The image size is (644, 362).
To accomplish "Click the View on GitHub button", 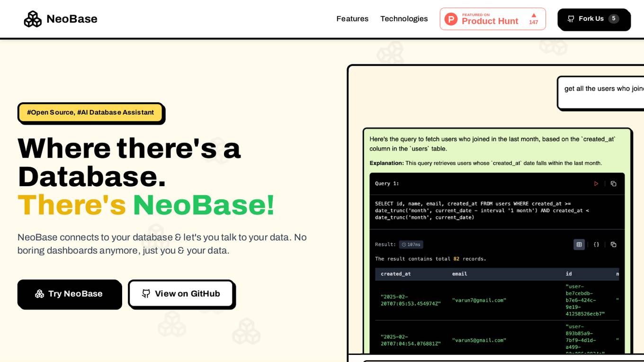I will pos(181,294).
